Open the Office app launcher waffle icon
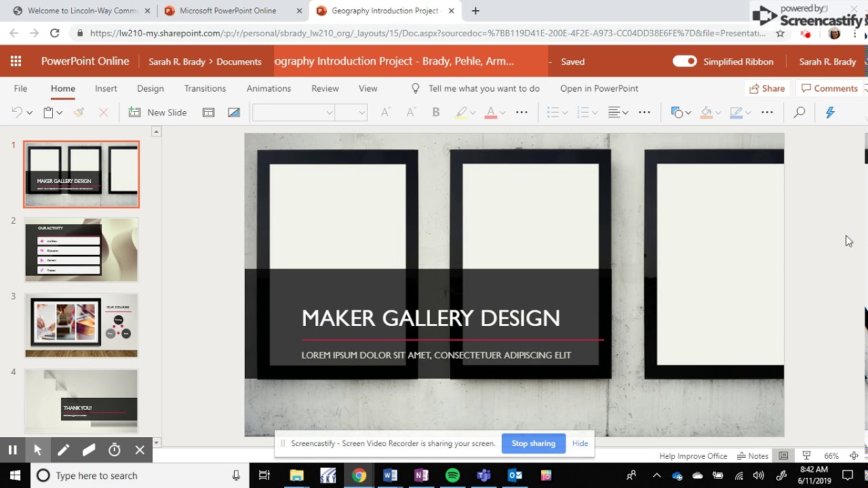The width and height of the screenshot is (868, 488). (16, 62)
